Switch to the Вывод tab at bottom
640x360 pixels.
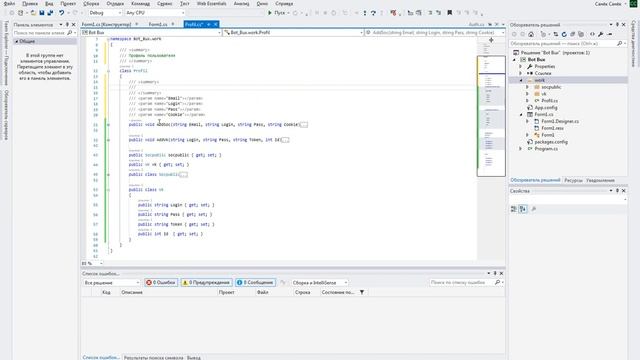tap(194, 358)
